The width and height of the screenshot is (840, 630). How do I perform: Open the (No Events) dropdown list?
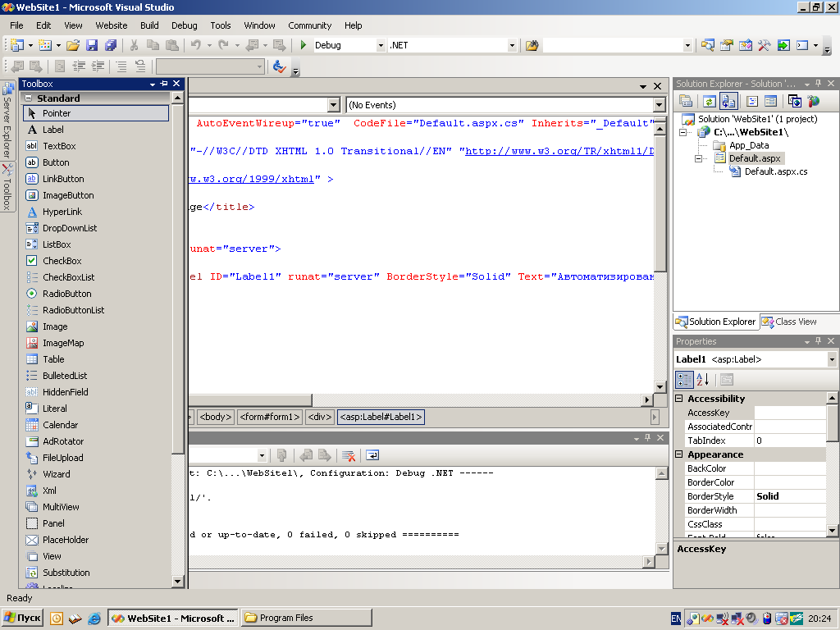tap(659, 105)
